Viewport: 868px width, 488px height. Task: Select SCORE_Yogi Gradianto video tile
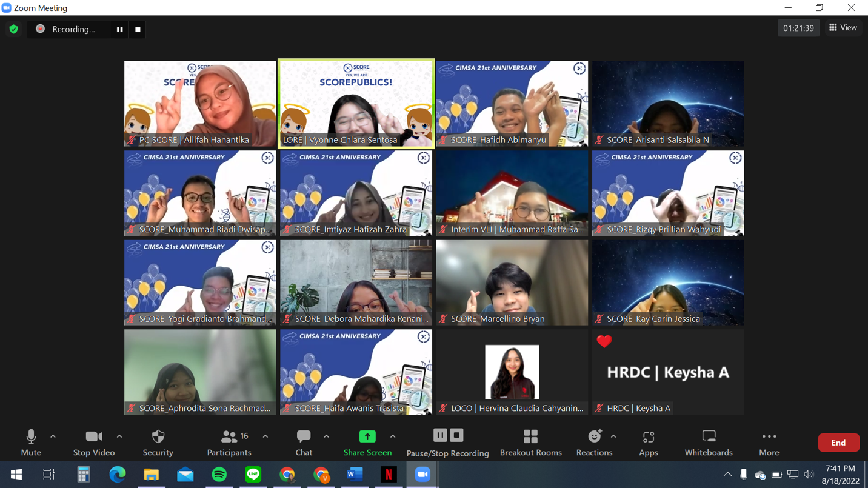[200, 282]
